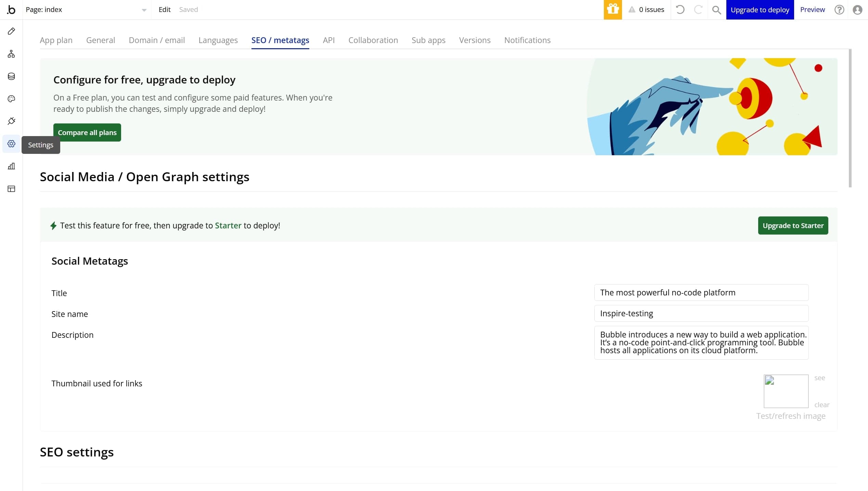Switch to the Collaboration tab

tap(373, 40)
